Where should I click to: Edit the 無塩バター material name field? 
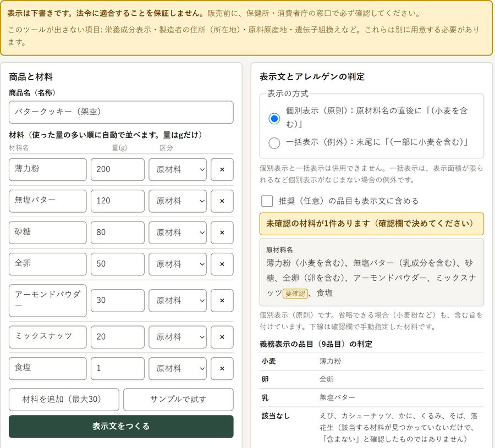coord(48,201)
